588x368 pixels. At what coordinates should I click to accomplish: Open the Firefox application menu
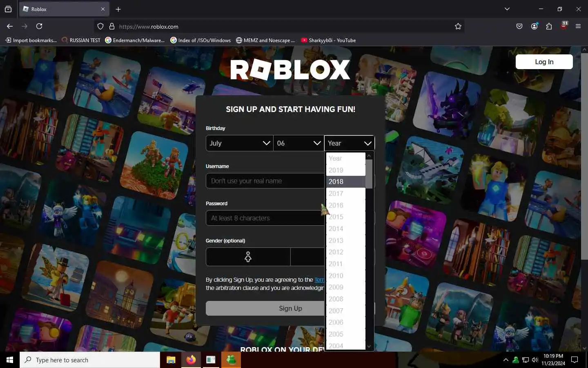578,26
